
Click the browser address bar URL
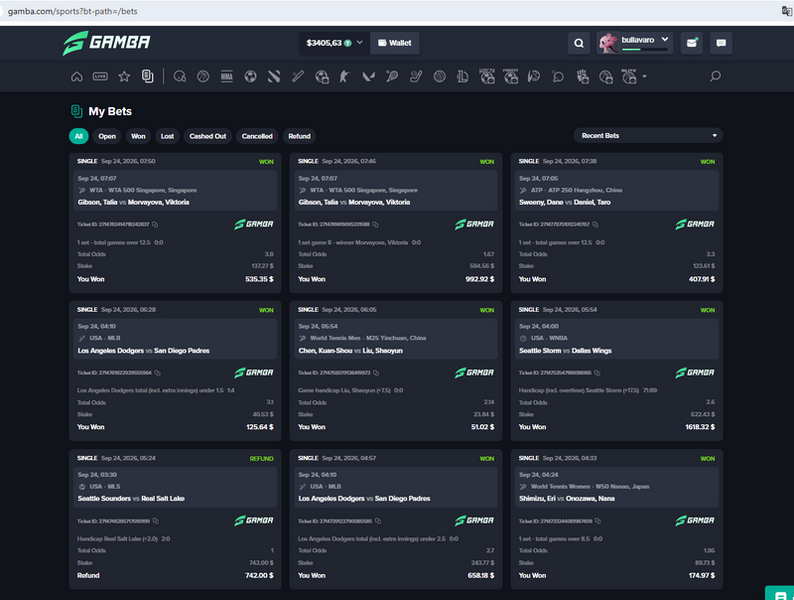72,11
